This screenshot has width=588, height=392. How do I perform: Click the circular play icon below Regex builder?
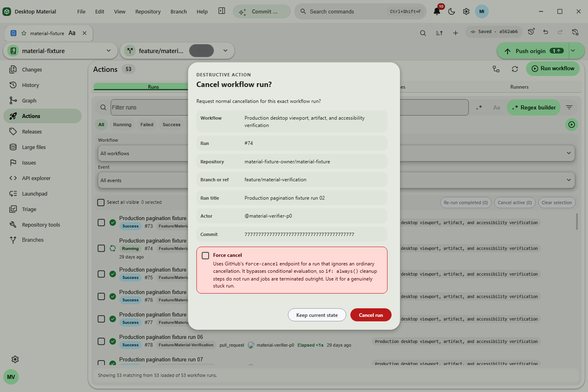point(572,125)
